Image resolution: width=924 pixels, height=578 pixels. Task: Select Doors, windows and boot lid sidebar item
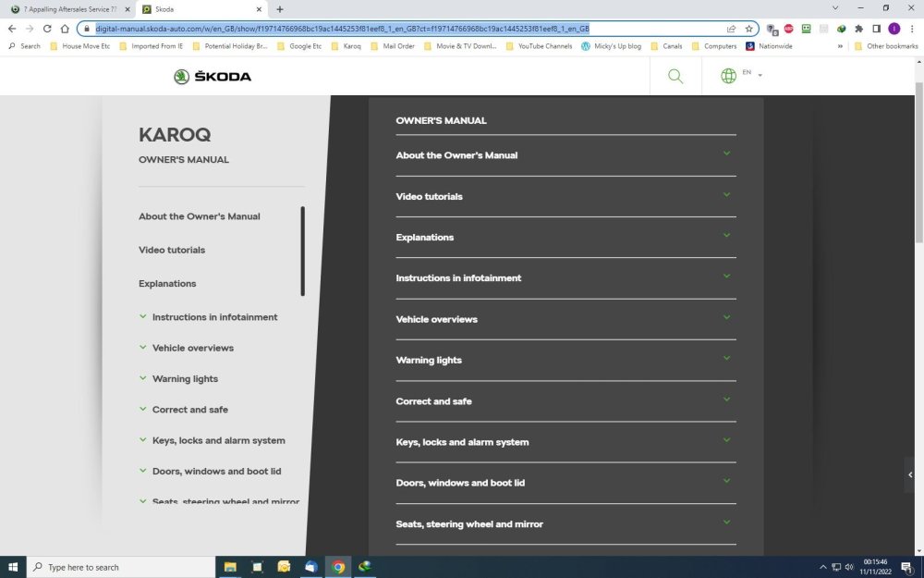(x=217, y=472)
